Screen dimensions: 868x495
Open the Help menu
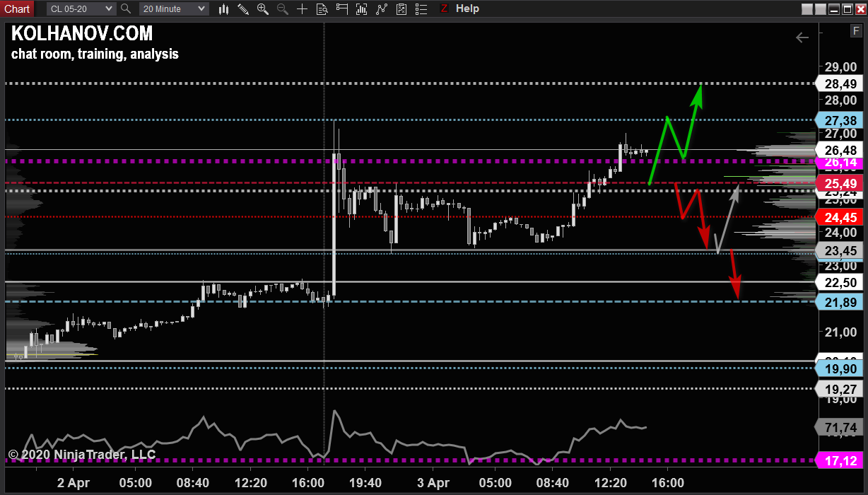[x=467, y=8]
